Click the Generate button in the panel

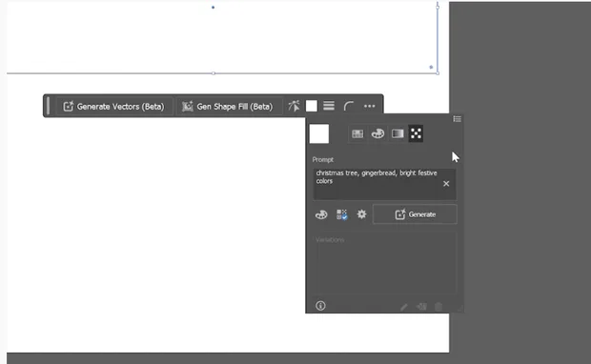click(x=415, y=214)
